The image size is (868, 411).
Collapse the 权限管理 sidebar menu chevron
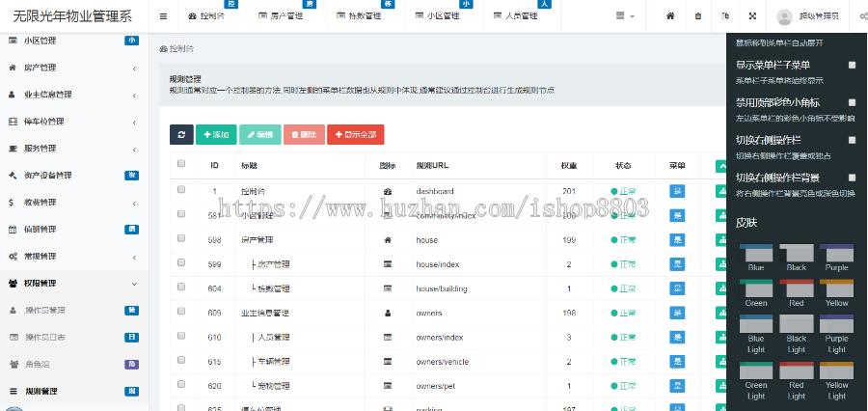(134, 285)
